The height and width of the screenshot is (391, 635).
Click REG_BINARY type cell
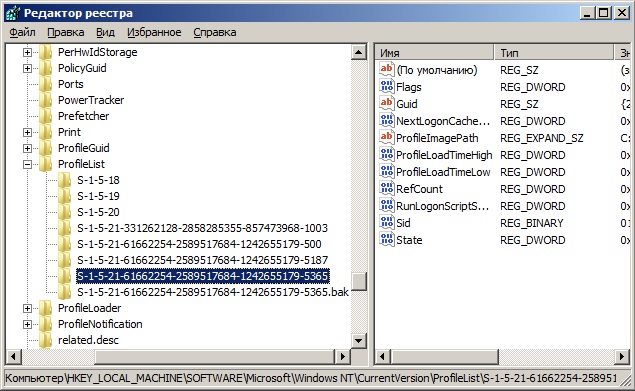(x=532, y=223)
